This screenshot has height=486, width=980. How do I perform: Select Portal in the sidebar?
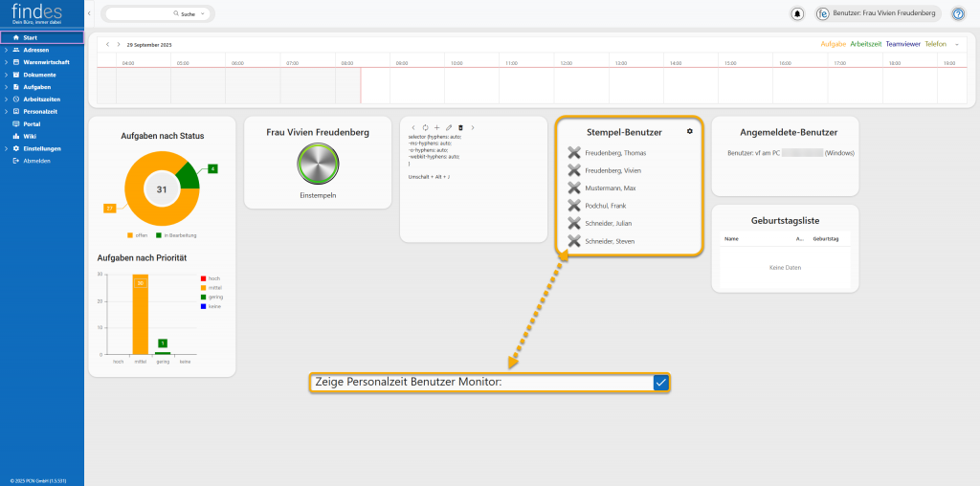click(32, 124)
